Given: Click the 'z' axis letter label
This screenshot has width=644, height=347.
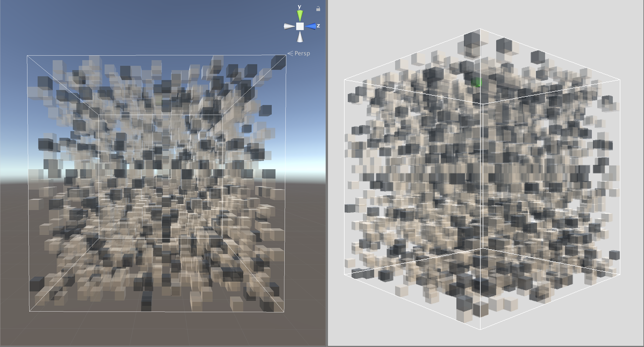Looking at the screenshot, I should coord(319,26).
